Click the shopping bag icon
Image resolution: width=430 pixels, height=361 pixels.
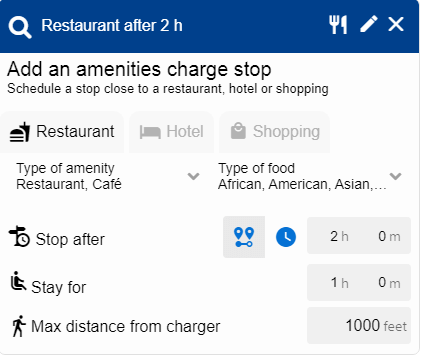238,131
